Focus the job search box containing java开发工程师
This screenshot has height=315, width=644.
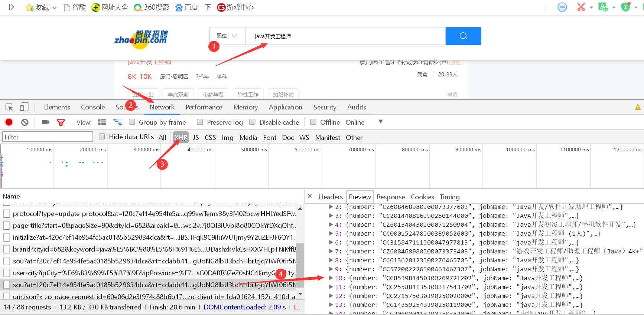point(345,36)
